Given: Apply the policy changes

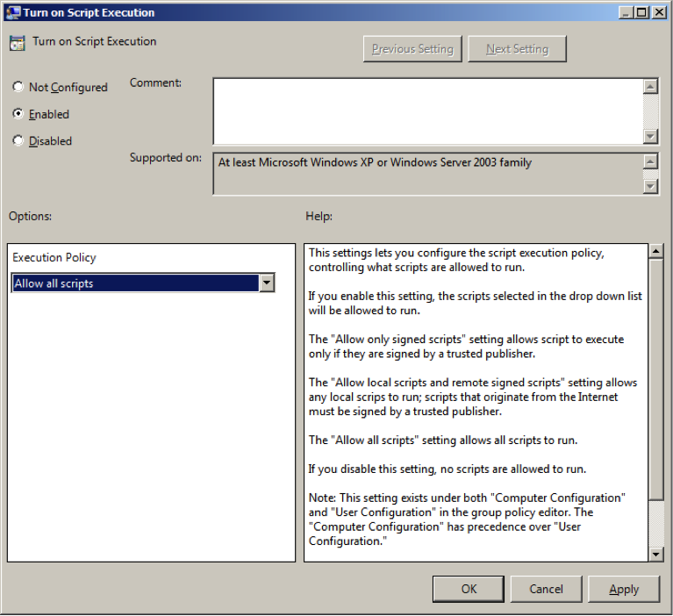Looking at the screenshot, I should tap(623, 589).
